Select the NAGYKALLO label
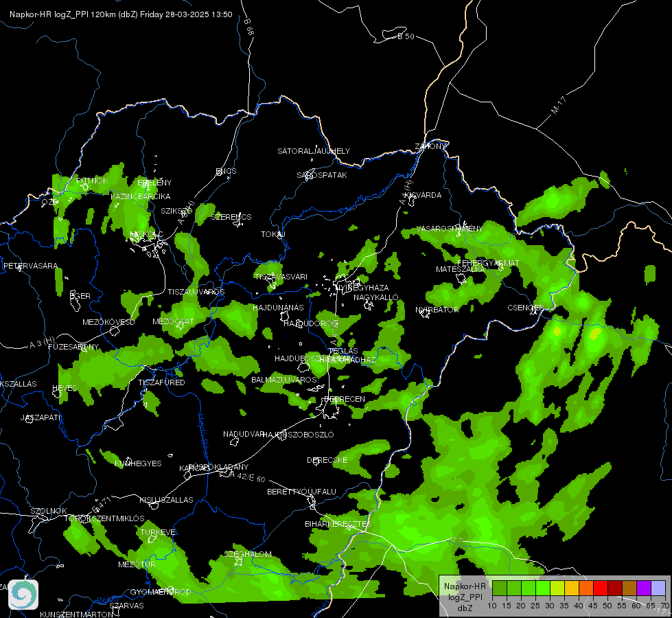The height and width of the screenshot is (618, 672). [x=376, y=297]
